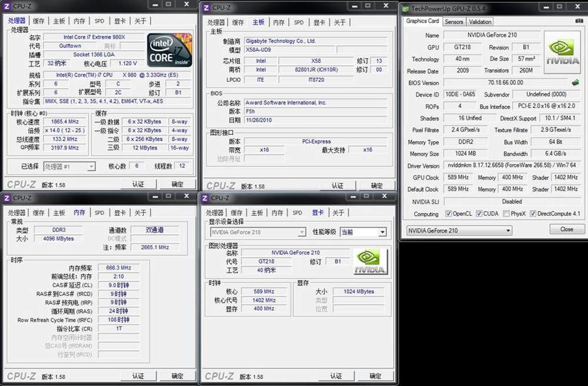Click the tRFC value "108 时钟"

tap(119, 320)
